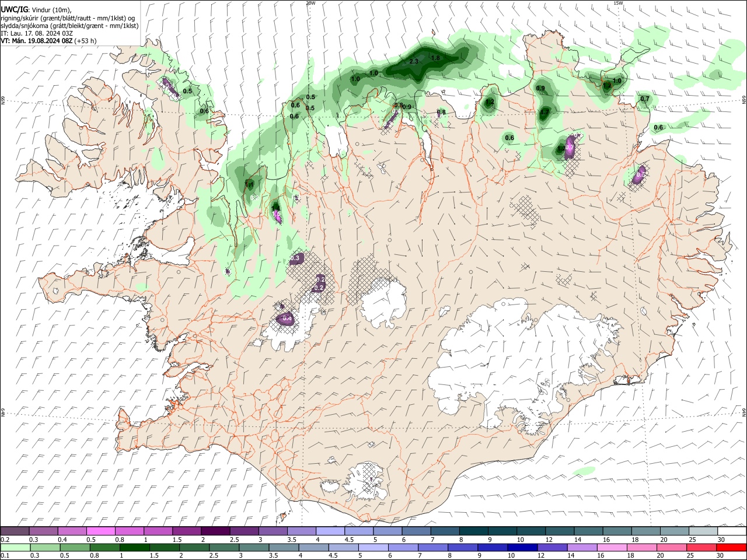Click the 0.4 snow value over the glacier

pos(287,318)
